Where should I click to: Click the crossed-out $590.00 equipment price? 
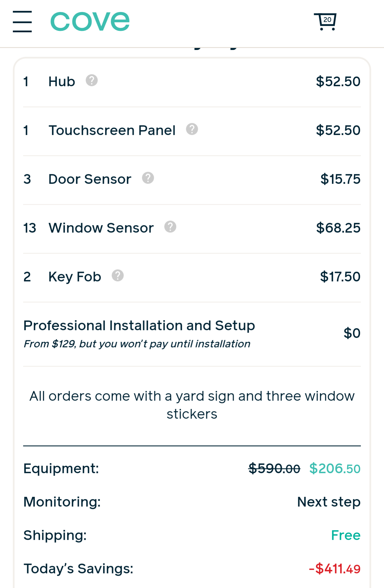(x=274, y=469)
